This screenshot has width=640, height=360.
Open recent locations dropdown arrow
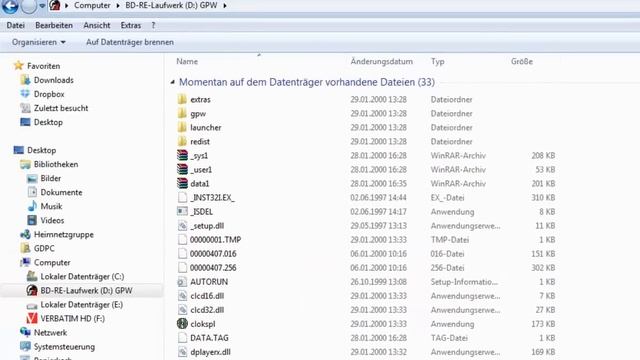click(x=42, y=6)
